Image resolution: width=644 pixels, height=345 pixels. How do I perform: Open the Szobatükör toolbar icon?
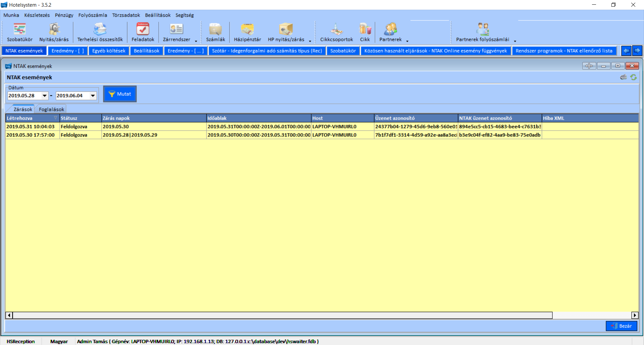(19, 32)
